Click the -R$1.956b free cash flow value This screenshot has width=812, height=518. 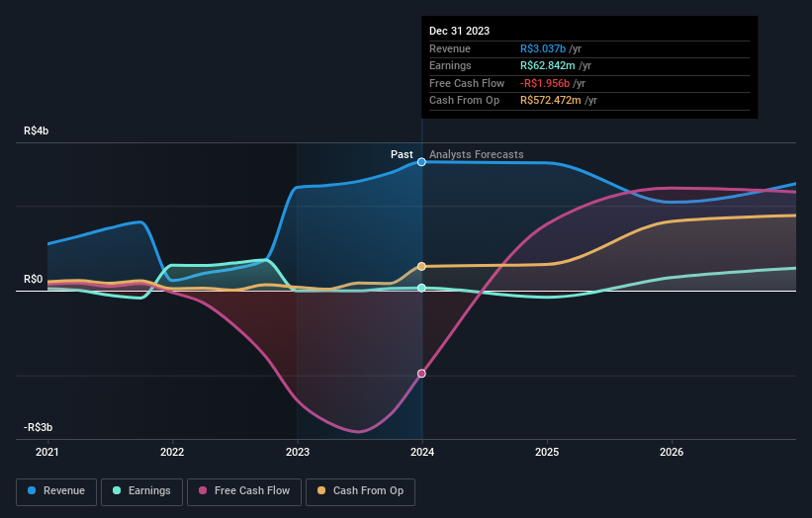(545, 83)
